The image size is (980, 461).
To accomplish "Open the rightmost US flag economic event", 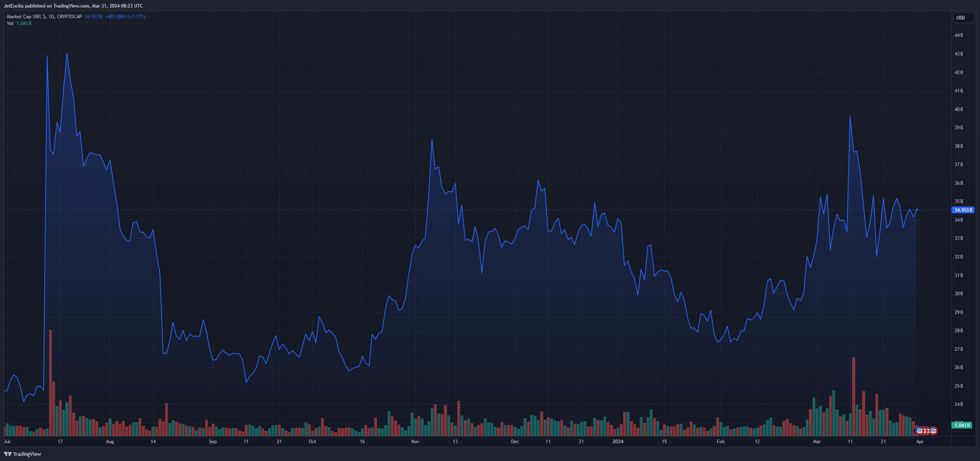I will point(933,430).
